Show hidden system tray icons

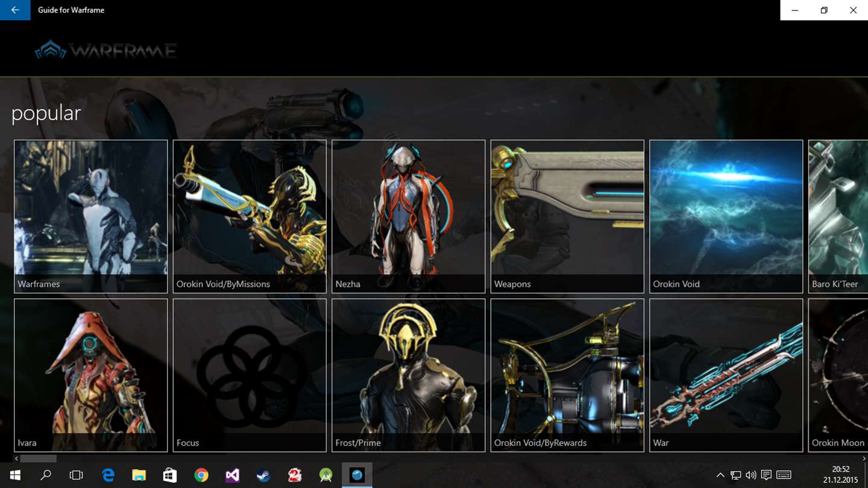point(720,475)
